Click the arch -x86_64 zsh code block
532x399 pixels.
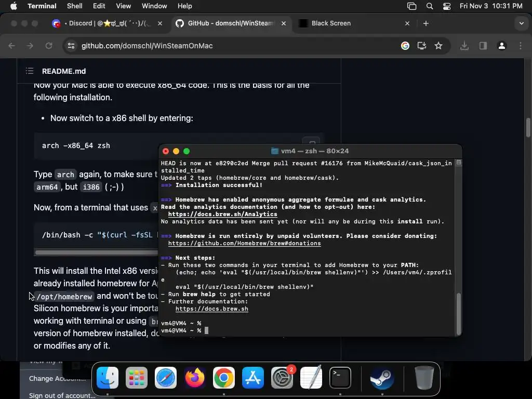coord(96,146)
